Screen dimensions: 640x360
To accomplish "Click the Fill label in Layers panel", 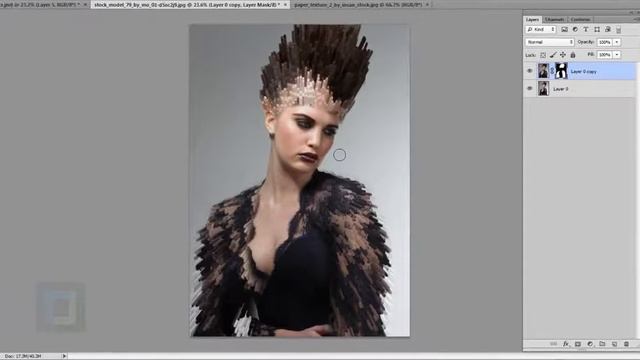I will coord(591,54).
